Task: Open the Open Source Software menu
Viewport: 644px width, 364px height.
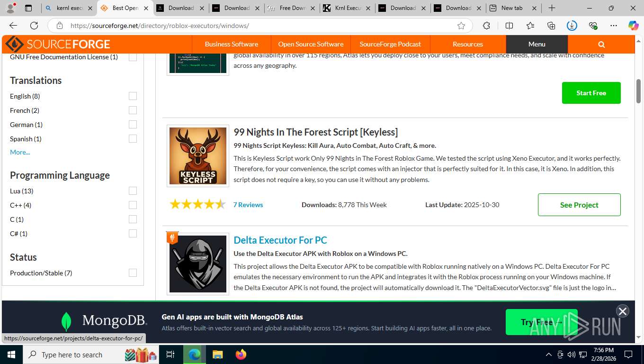Action: tap(311, 44)
